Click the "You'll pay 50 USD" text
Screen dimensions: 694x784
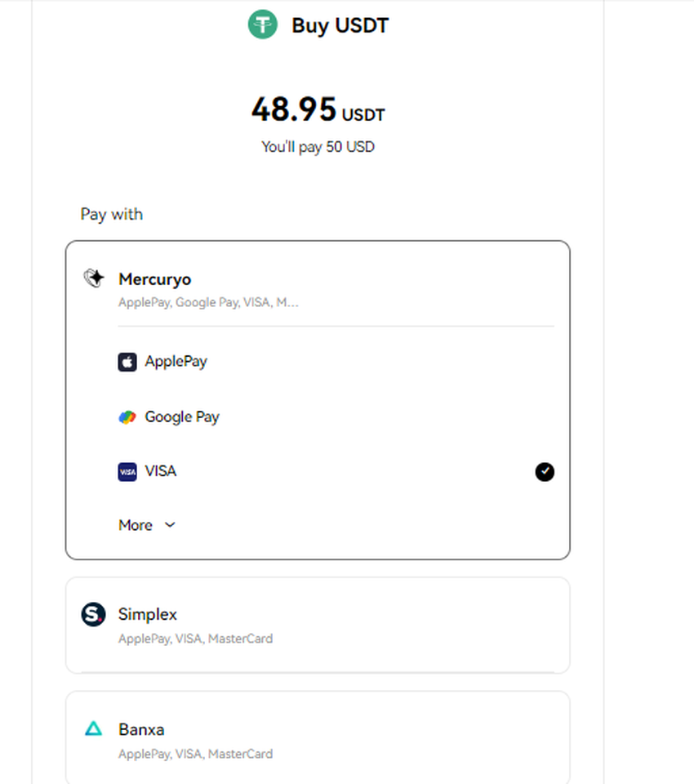318,147
